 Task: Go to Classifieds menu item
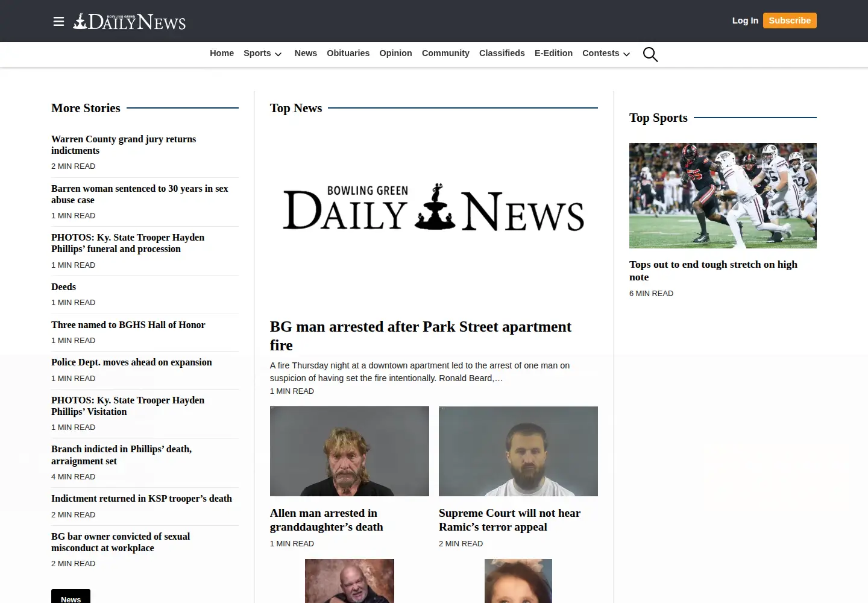pos(502,53)
